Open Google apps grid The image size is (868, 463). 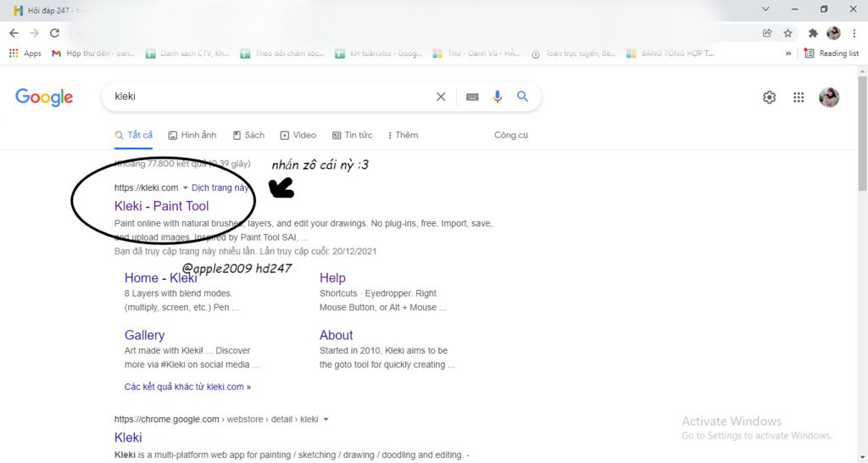[x=798, y=98]
